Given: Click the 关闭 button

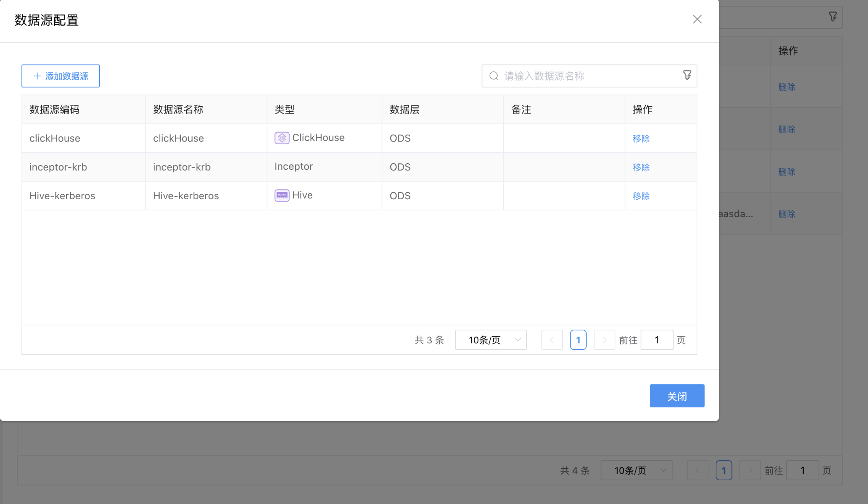Looking at the screenshot, I should point(677,396).
